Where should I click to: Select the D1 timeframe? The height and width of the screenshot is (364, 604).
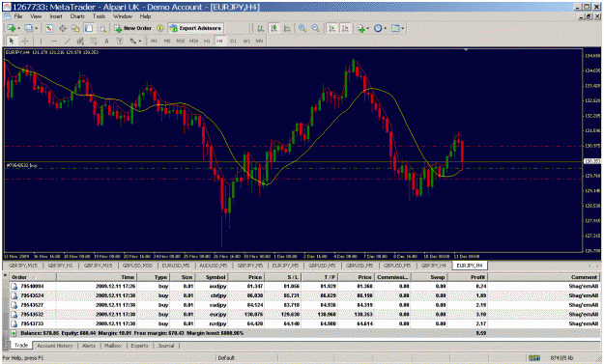coord(233,41)
